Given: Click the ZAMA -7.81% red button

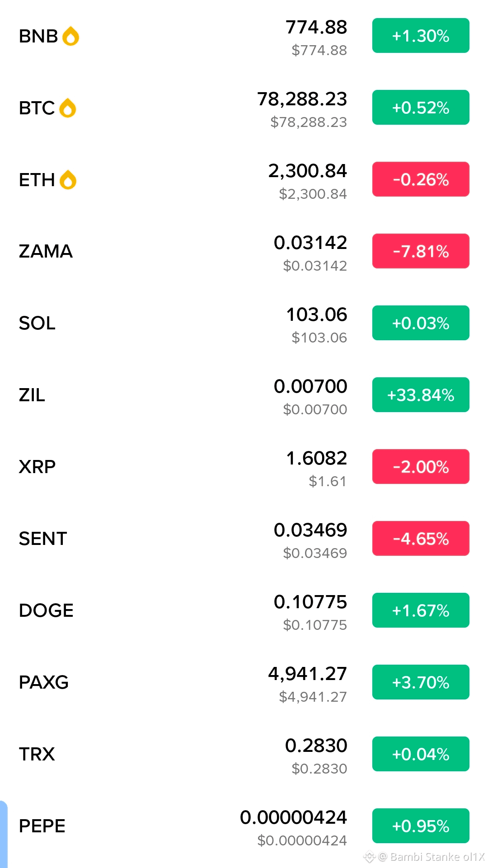Looking at the screenshot, I should (421, 251).
